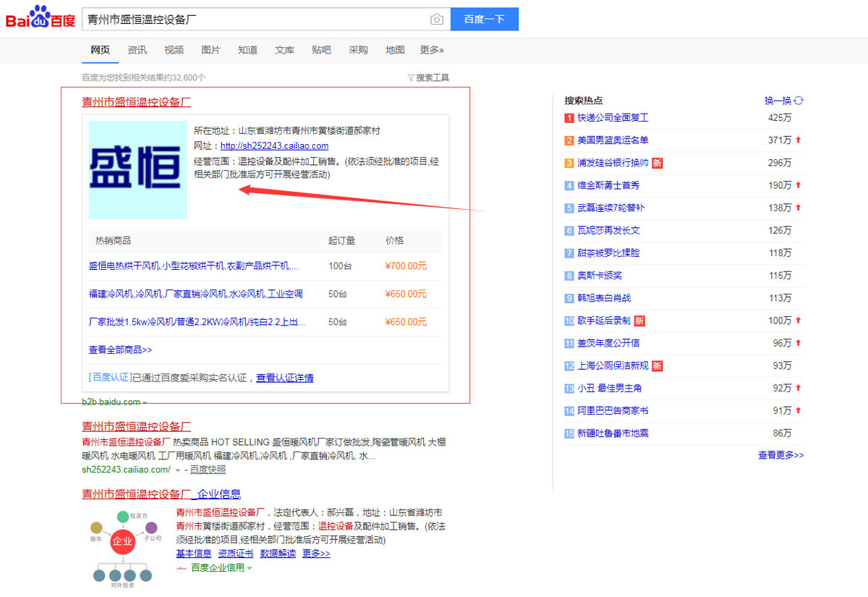Open hot search 盖茨年度公开信
The image size is (868, 597).
click(608, 343)
